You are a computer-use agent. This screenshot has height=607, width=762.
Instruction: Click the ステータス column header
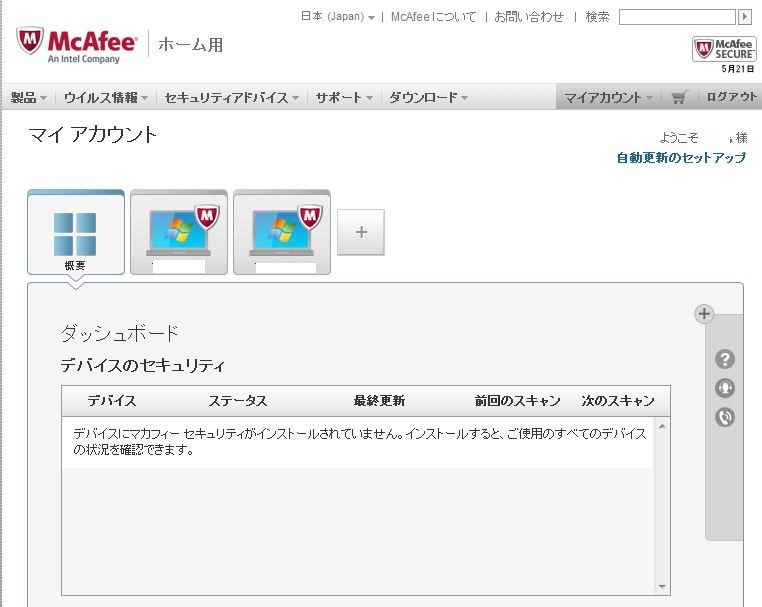click(x=238, y=400)
